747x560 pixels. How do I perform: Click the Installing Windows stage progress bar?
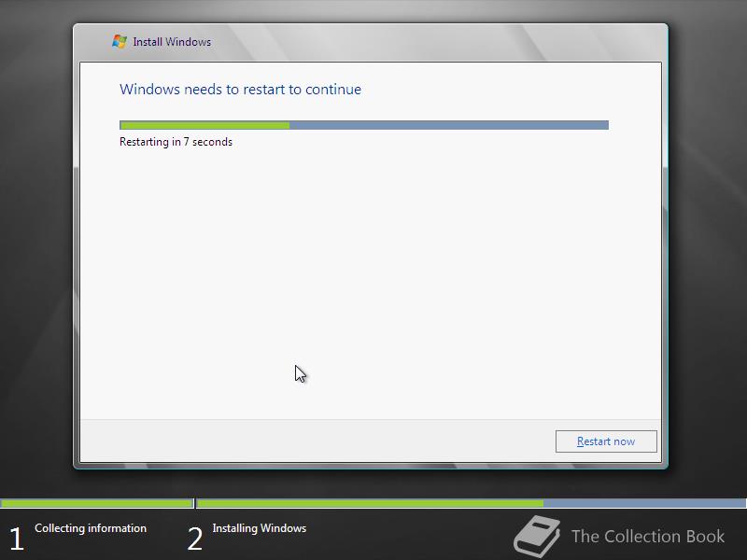[472, 503]
